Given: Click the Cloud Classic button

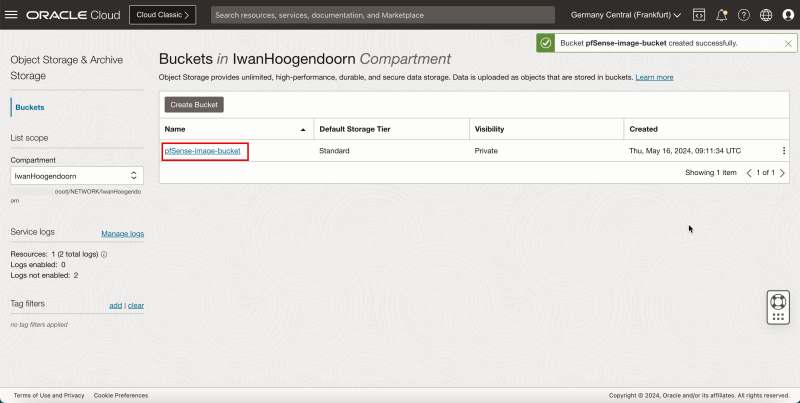Looking at the screenshot, I should click(x=163, y=15).
